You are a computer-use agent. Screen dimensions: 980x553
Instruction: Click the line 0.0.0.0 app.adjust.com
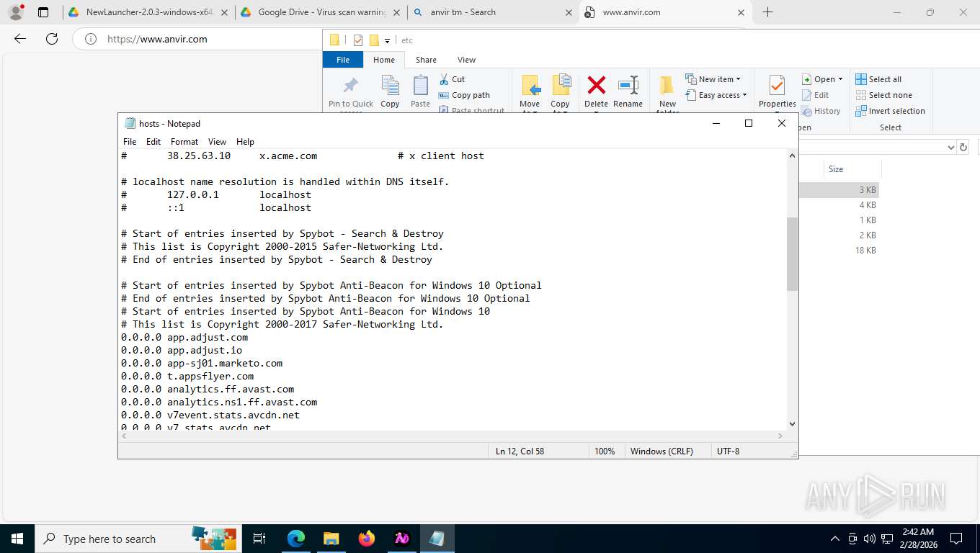184,337
